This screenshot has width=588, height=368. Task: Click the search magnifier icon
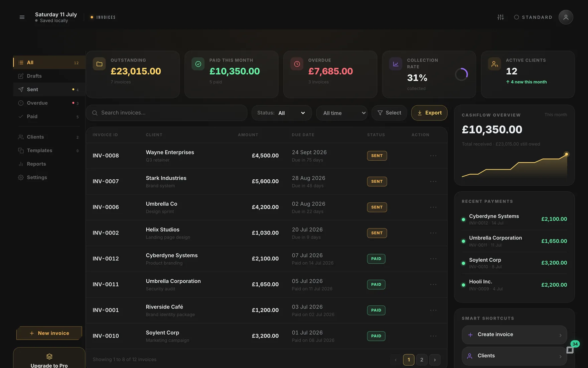tap(95, 113)
